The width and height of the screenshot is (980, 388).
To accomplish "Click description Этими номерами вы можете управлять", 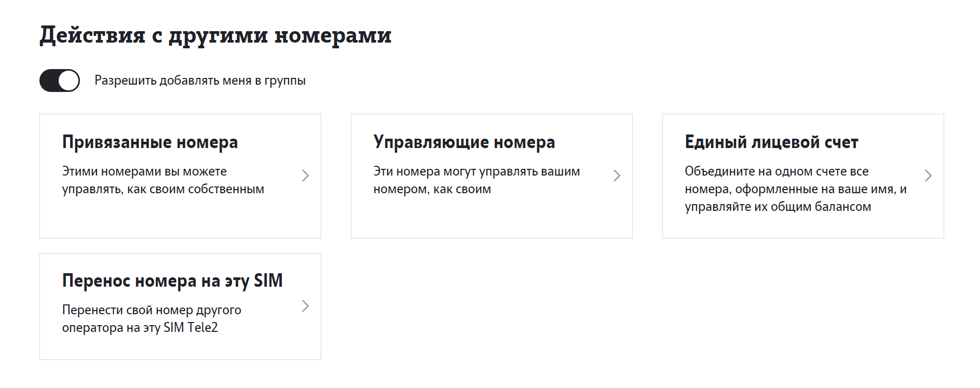I will pos(163,180).
